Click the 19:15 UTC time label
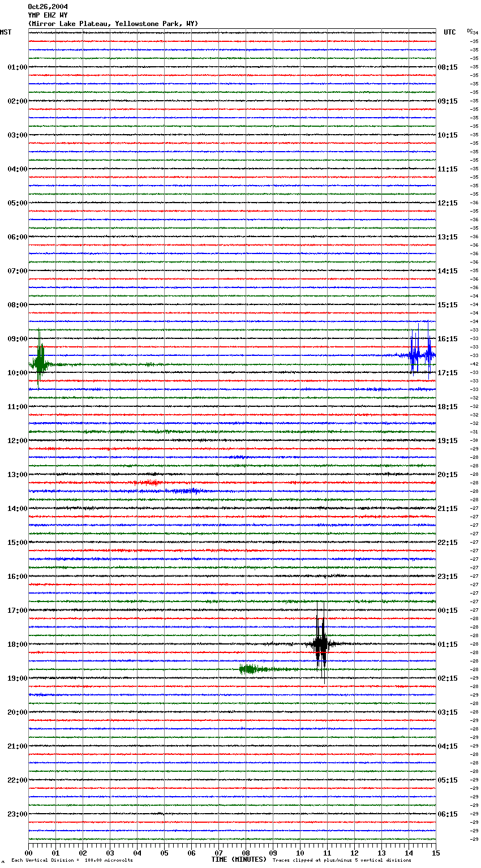Viewport: 481px width, 868px height. point(448,441)
